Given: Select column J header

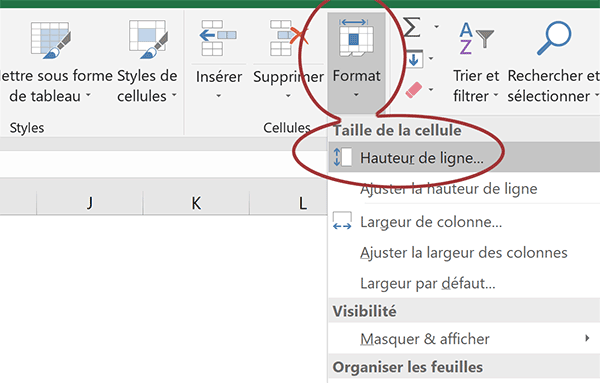Looking at the screenshot, I should pos(90,203).
